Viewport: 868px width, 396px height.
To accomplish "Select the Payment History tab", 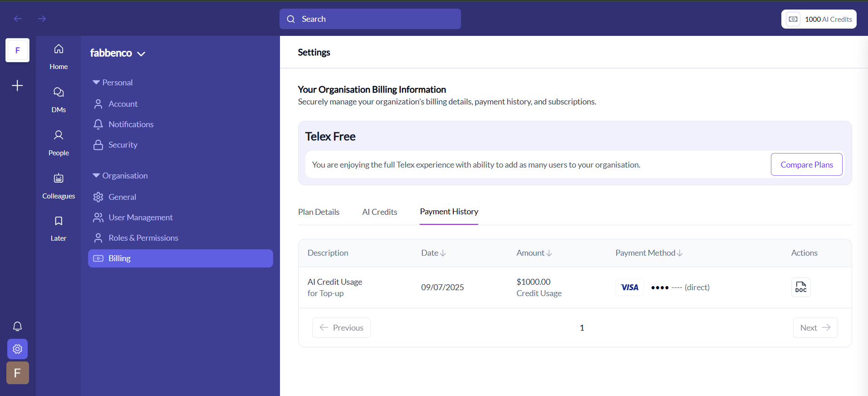I will (449, 212).
